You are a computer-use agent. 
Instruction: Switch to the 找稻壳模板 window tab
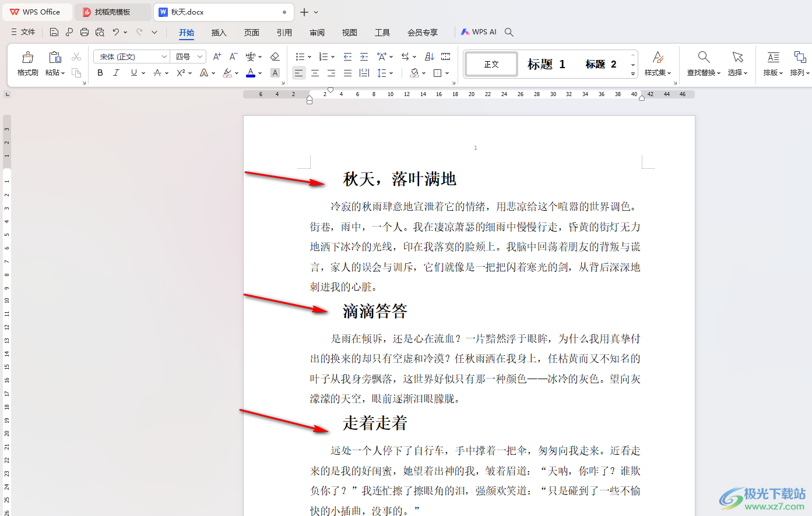(x=113, y=12)
